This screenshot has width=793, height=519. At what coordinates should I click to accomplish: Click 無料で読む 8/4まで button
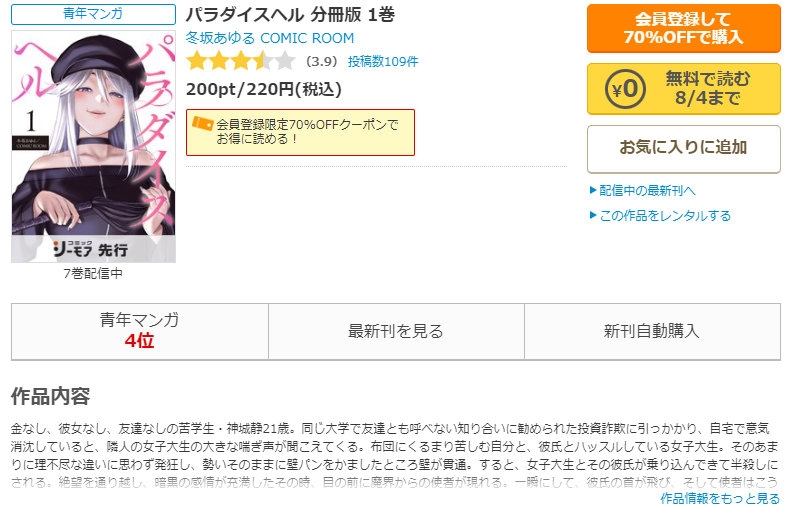pos(684,89)
